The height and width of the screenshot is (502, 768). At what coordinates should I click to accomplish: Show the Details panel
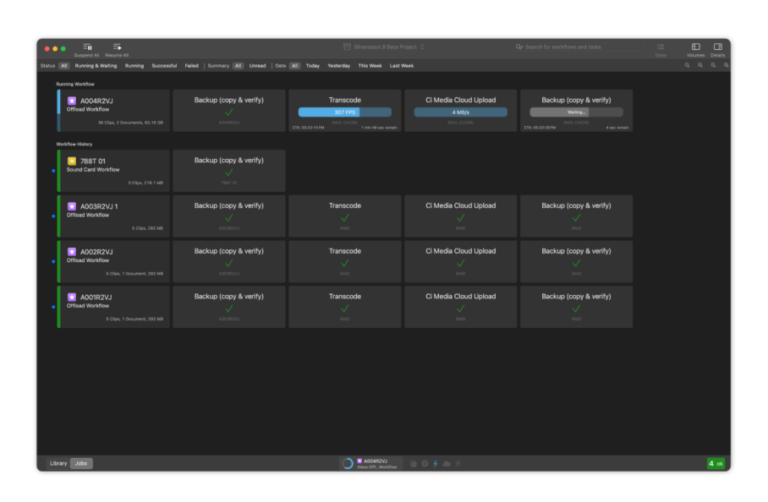coord(718,48)
